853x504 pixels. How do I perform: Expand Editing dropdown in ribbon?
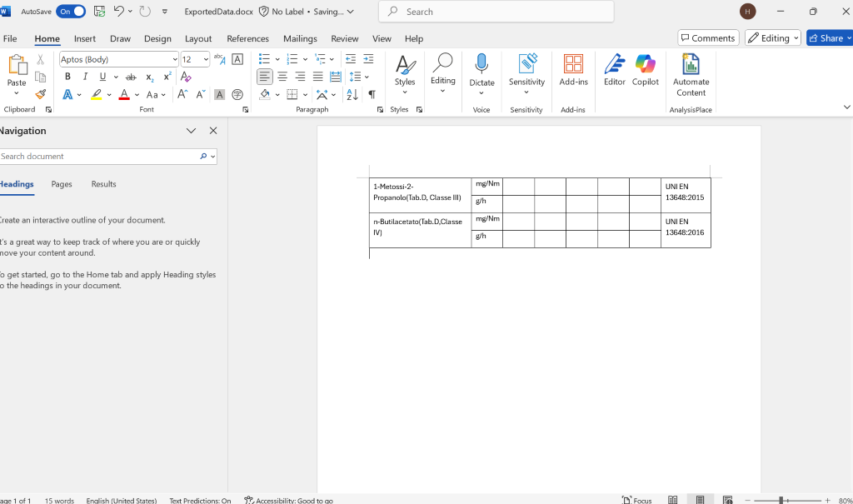pos(443,74)
